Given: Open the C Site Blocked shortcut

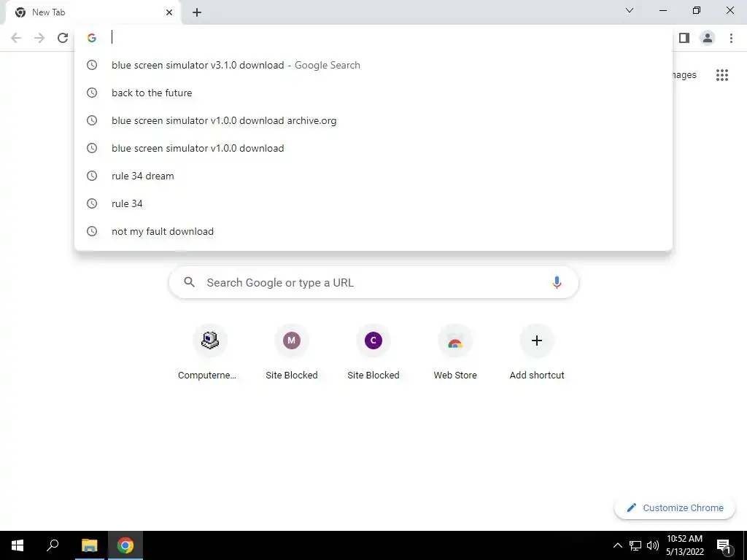Looking at the screenshot, I should (373, 352).
